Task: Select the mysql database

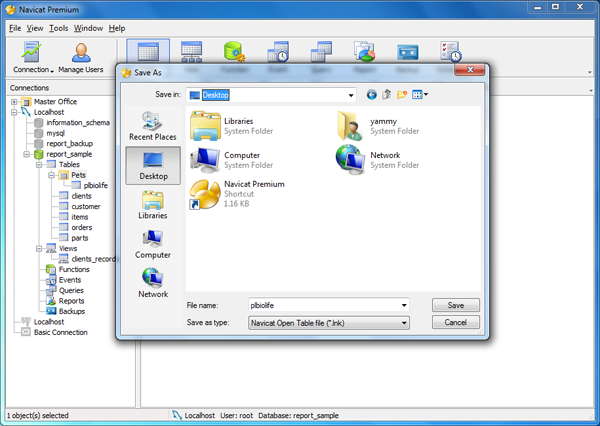Action: point(55,133)
